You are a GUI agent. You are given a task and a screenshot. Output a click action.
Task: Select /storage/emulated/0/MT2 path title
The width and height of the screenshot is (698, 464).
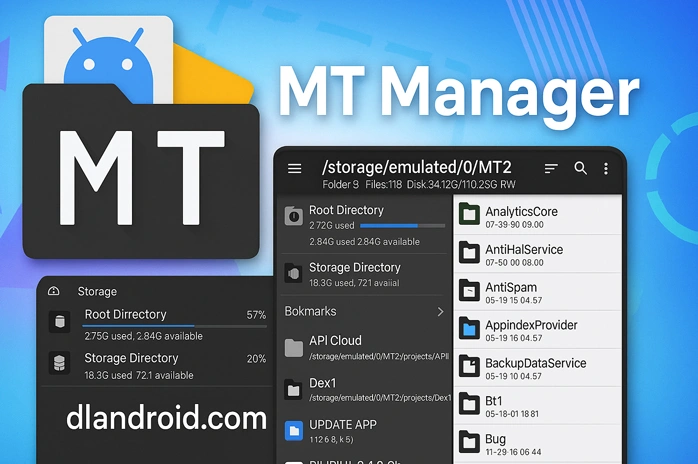pos(417,167)
